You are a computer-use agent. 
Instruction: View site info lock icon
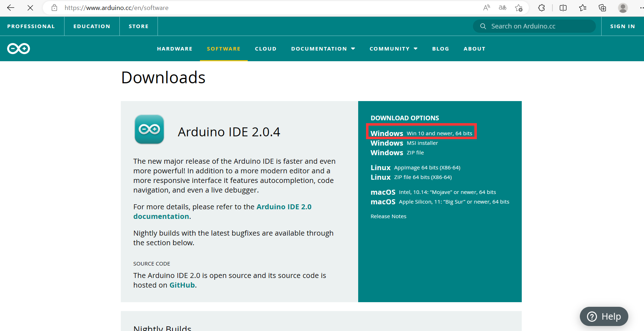tap(54, 8)
